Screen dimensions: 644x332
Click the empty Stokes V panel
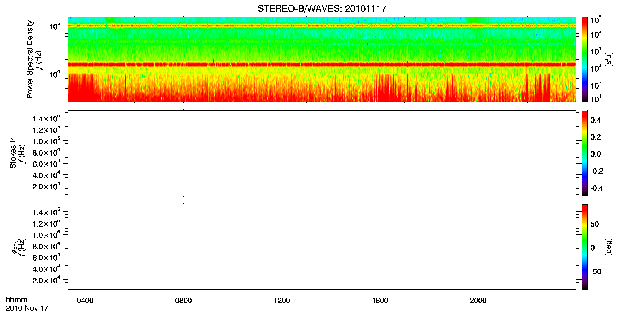[x=322, y=153]
